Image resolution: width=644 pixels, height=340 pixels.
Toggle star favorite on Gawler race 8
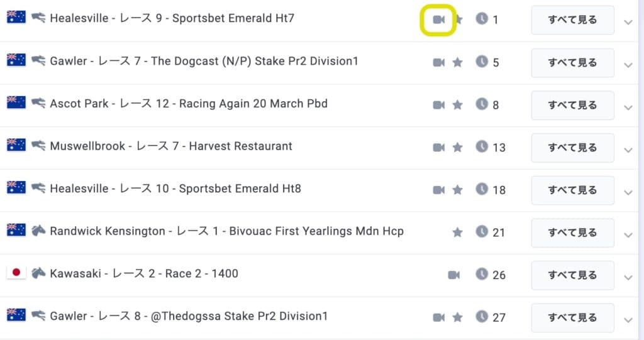pos(457,317)
